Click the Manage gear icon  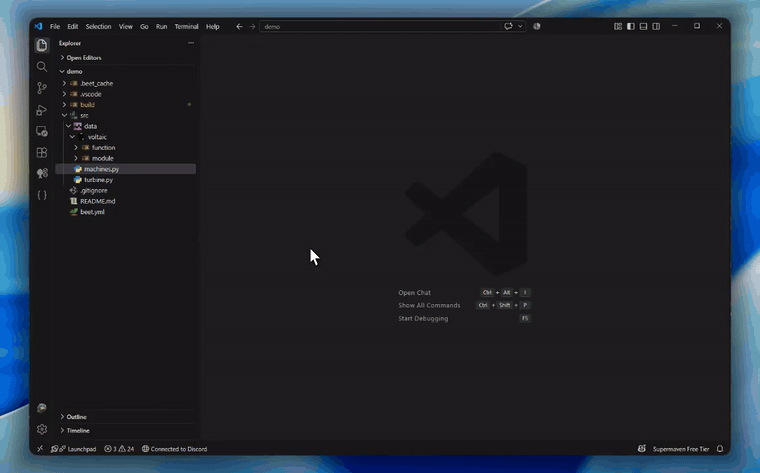pyautogui.click(x=42, y=429)
